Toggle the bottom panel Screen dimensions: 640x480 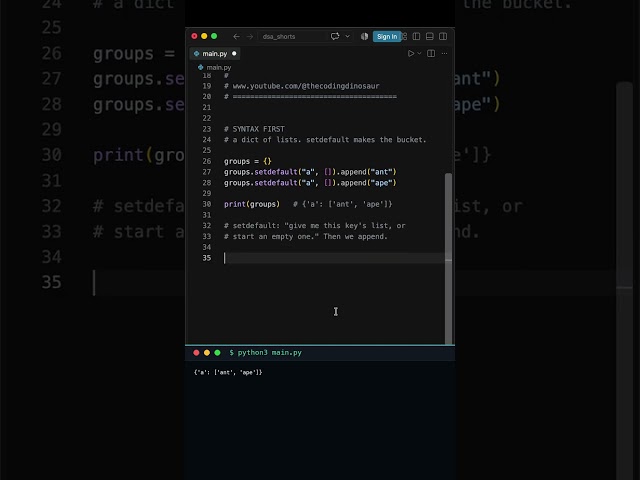[x=429, y=36]
